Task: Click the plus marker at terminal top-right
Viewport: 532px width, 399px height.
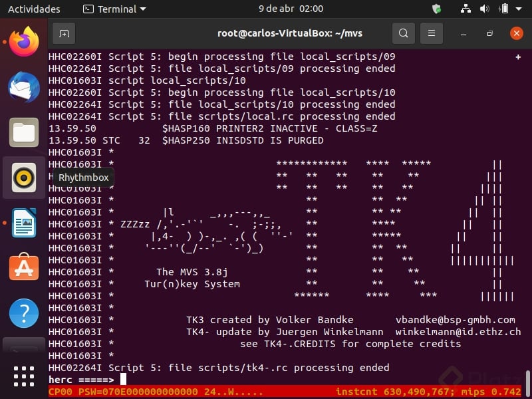Action: 518,57
